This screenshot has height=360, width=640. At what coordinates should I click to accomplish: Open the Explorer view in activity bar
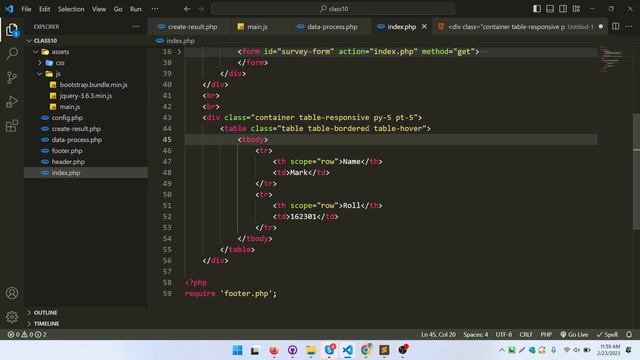pos(12,30)
